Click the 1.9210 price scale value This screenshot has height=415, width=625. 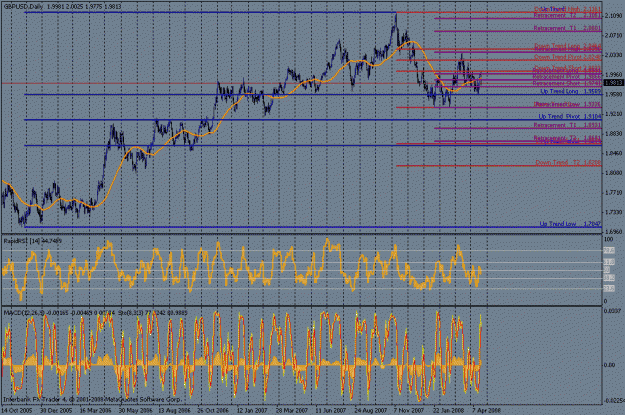pyautogui.click(x=613, y=114)
